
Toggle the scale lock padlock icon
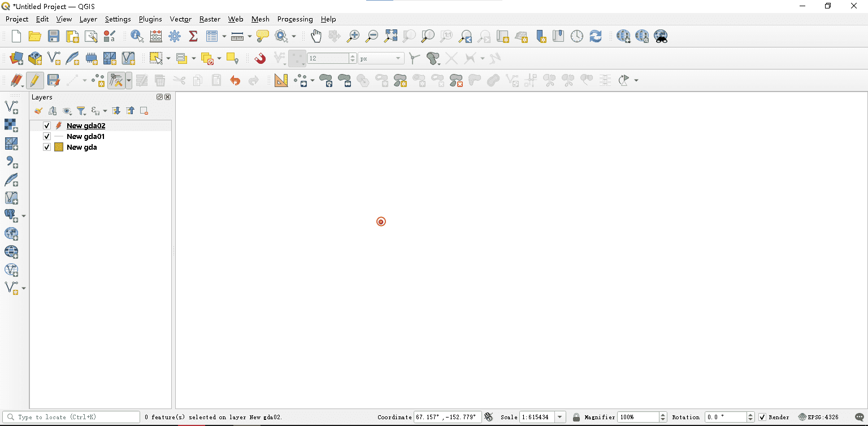click(576, 417)
